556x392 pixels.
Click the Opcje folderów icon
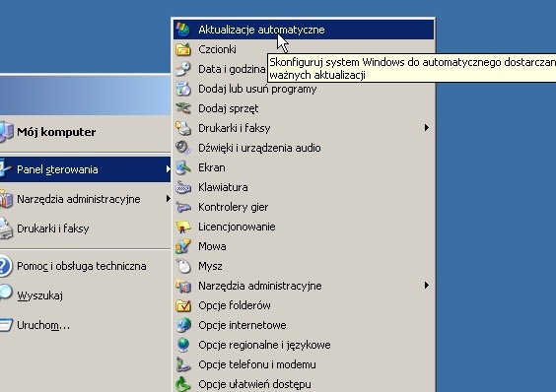tap(183, 305)
